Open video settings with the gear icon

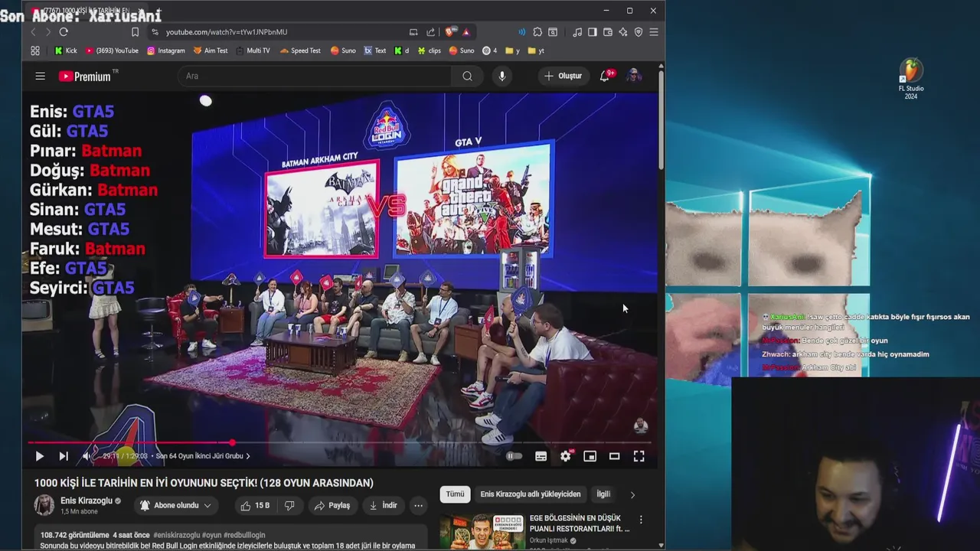point(566,456)
